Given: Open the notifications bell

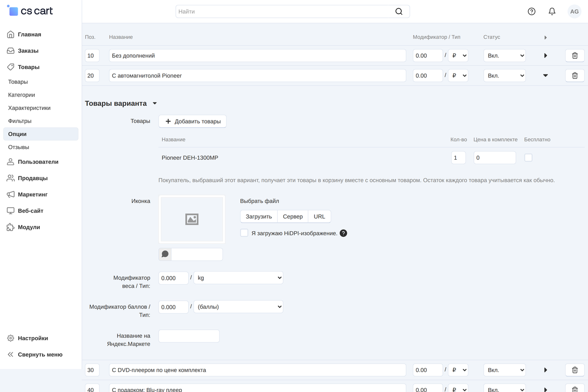Looking at the screenshot, I should tap(552, 11).
